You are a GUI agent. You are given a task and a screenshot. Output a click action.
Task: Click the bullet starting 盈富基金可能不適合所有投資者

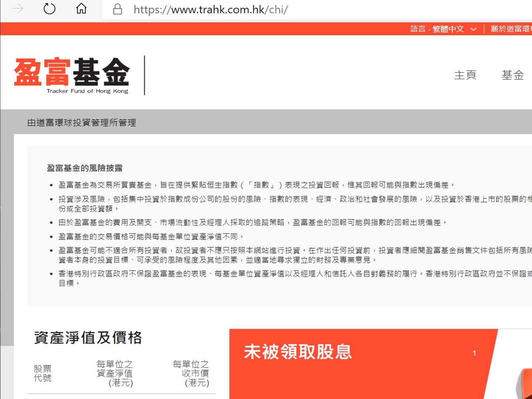pos(295,255)
